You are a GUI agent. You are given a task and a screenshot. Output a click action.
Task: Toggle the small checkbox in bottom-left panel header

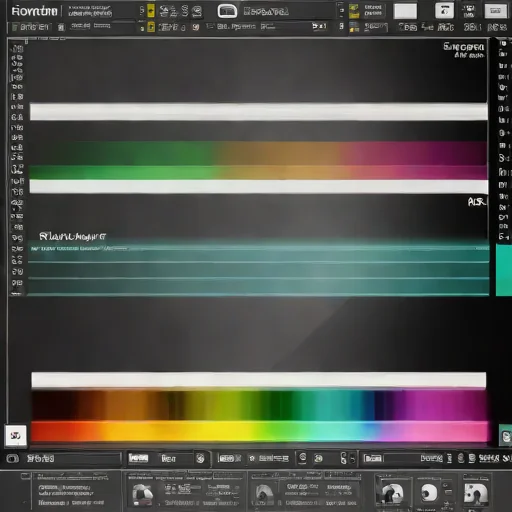25,476
